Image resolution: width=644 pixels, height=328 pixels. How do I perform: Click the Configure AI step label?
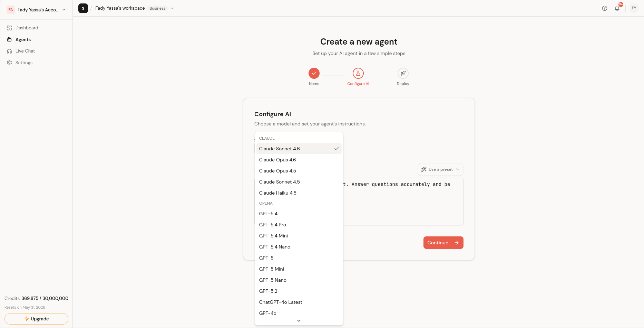point(358,84)
